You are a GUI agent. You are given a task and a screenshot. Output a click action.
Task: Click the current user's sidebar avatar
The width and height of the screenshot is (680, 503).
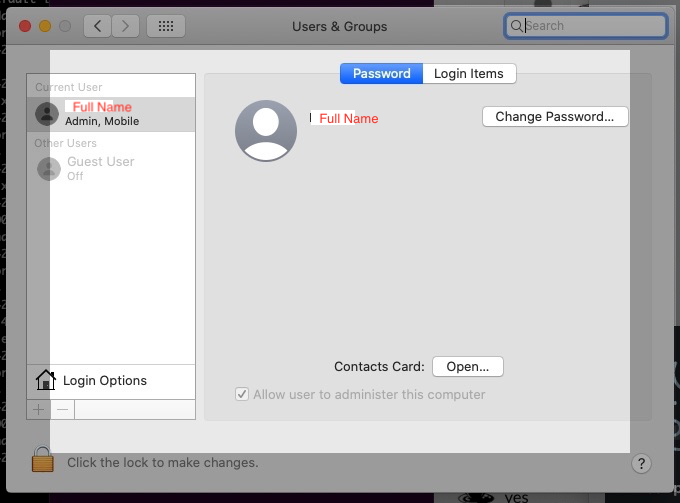47,114
